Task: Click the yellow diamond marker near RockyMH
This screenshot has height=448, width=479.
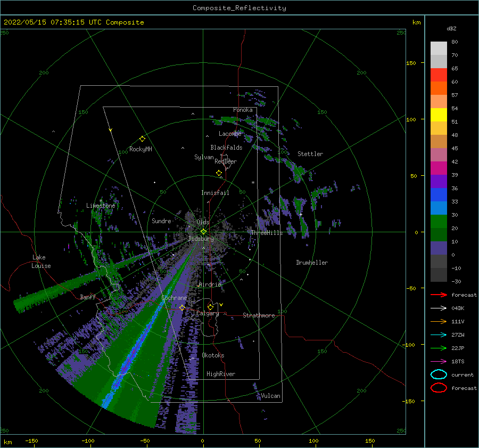Action: coord(142,139)
